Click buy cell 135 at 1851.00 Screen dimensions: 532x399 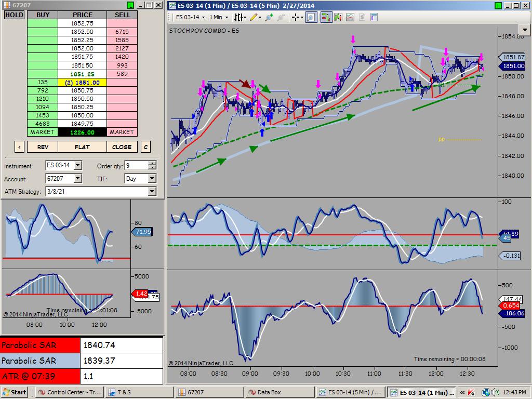pyautogui.click(x=43, y=82)
